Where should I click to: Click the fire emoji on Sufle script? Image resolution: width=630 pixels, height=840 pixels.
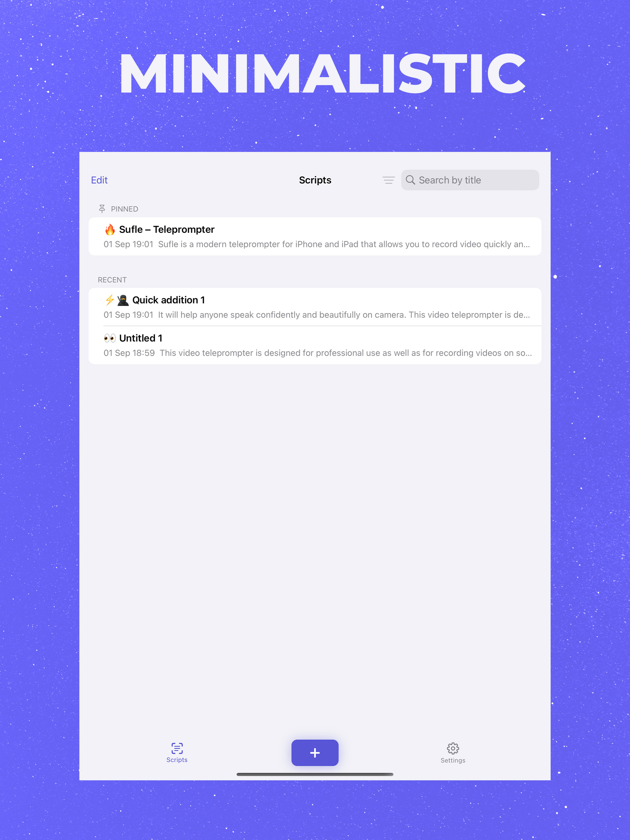pyautogui.click(x=110, y=229)
